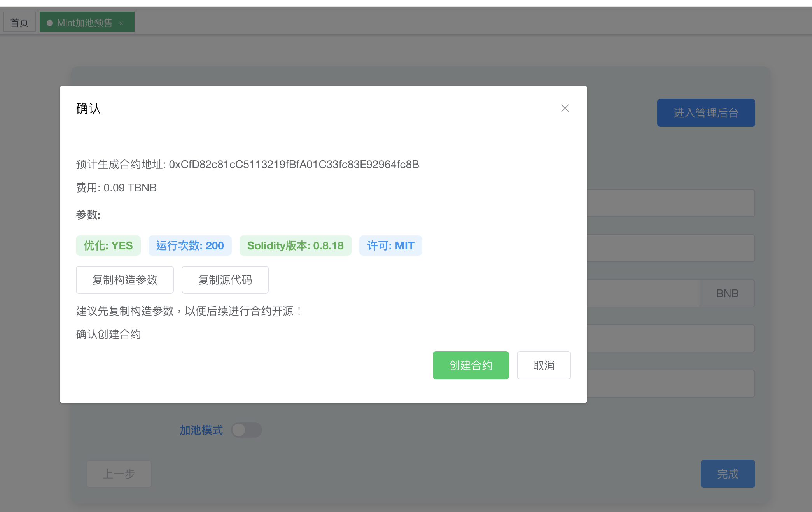Click the 完成 button

coord(728,474)
